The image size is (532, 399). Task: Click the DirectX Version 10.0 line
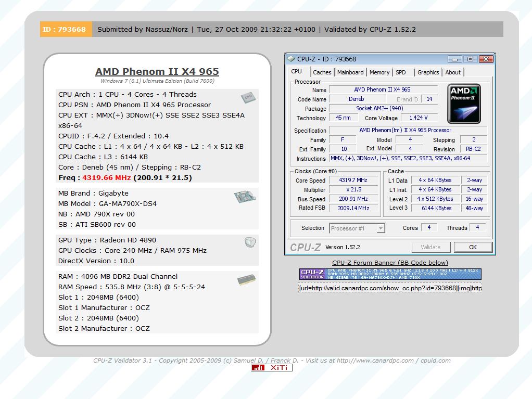click(96, 261)
